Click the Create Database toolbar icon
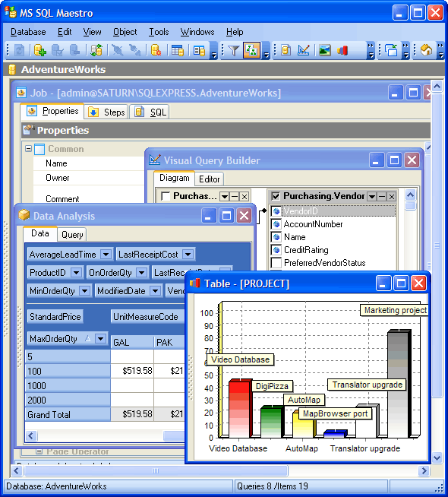Image resolution: width=448 pixels, height=497 pixels. coord(40,50)
